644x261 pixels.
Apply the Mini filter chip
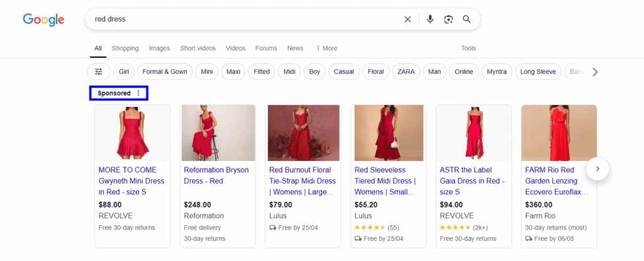pyautogui.click(x=206, y=72)
